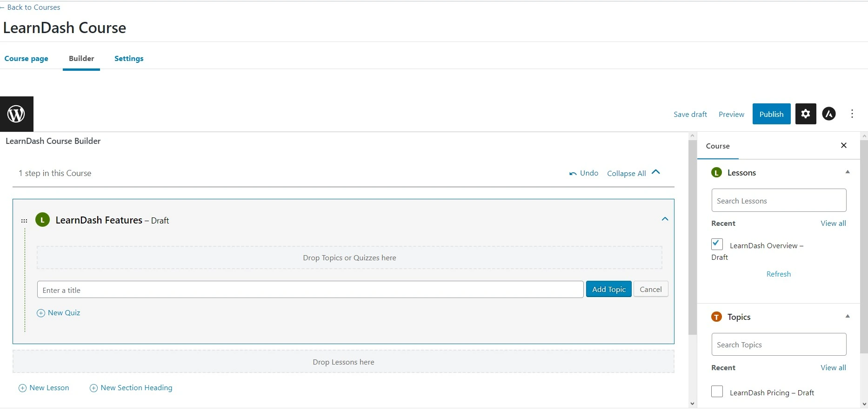Viewport: 868px width, 413px height.
Task: Click the LearnDash Overview – Draft label
Action: [x=758, y=251]
